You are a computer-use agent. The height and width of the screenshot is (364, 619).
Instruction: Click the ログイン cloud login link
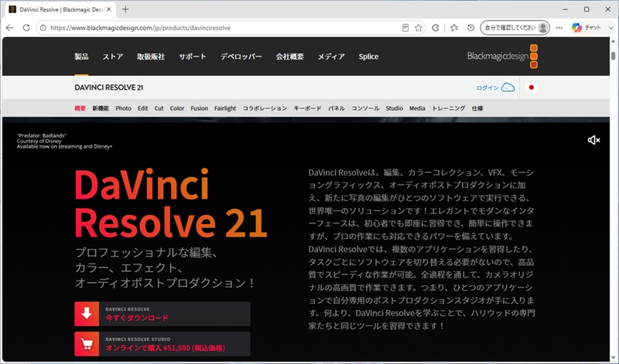click(x=495, y=87)
